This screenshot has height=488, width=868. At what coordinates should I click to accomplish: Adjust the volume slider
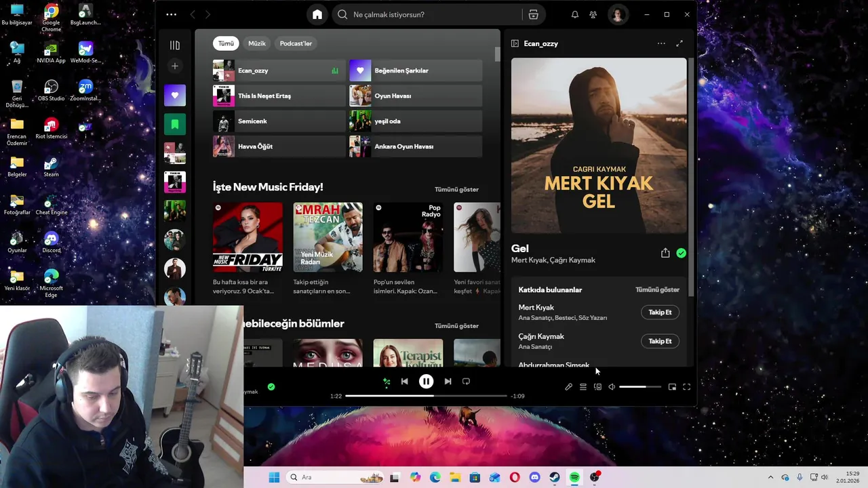(639, 387)
